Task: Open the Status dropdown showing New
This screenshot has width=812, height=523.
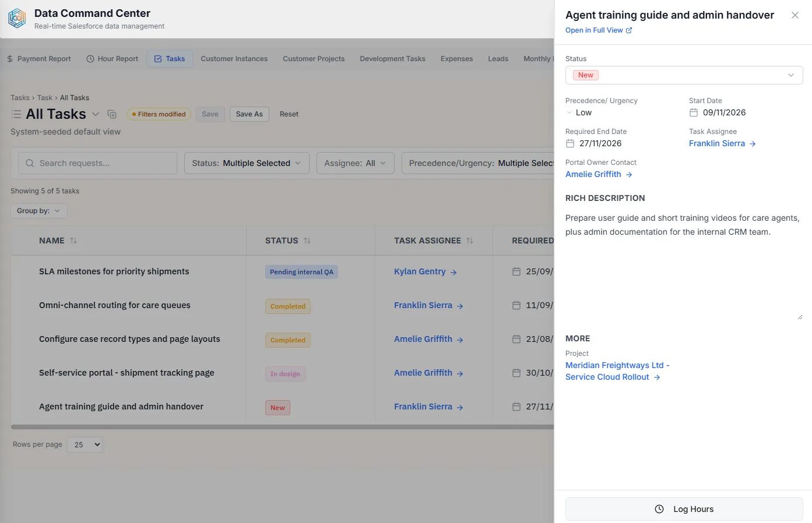Action: click(684, 75)
